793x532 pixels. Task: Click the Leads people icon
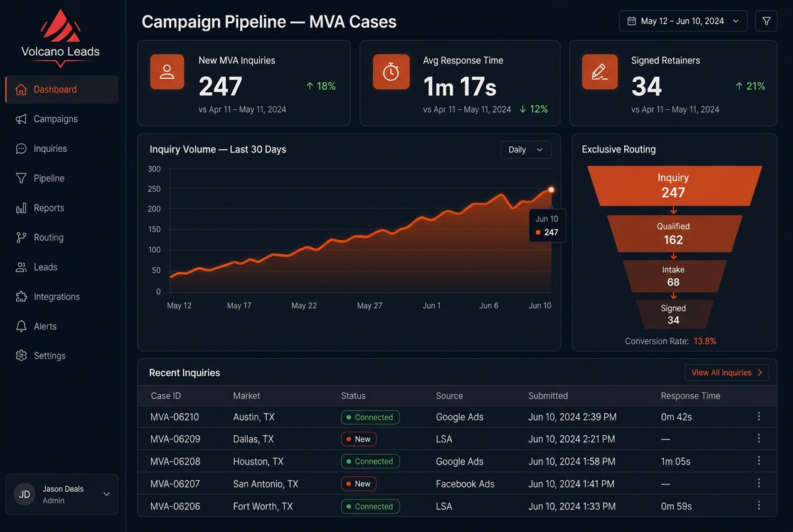point(21,267)
